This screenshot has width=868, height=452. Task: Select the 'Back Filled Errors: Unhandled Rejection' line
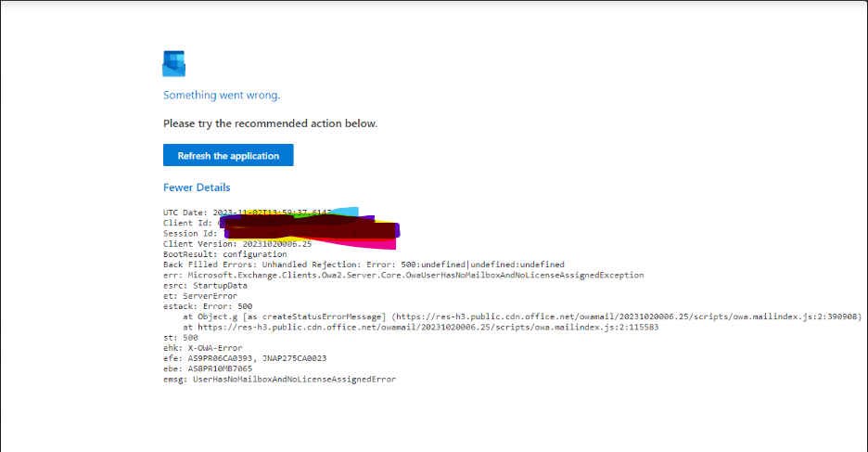click(364, 265)
